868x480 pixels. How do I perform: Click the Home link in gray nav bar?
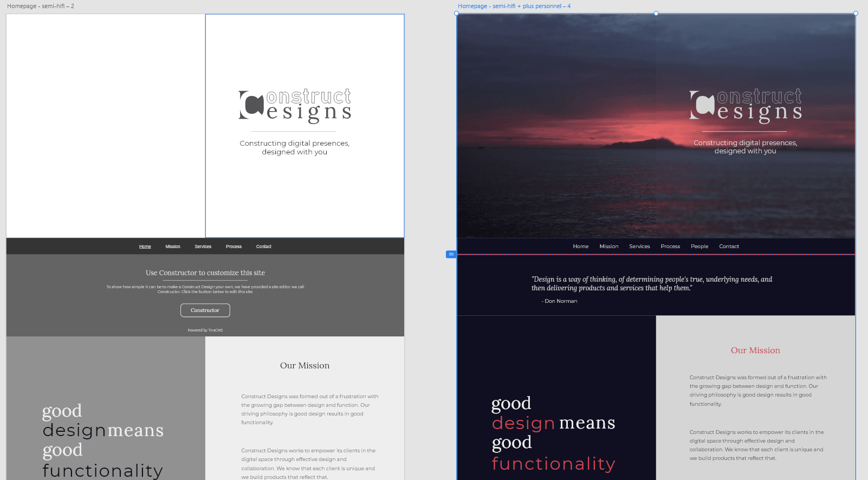click(145, 247)
